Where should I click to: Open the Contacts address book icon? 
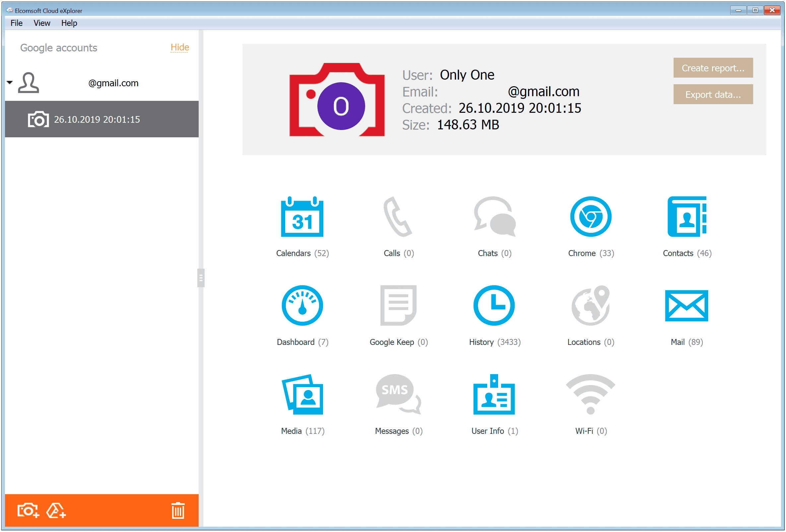pos(687,217)
